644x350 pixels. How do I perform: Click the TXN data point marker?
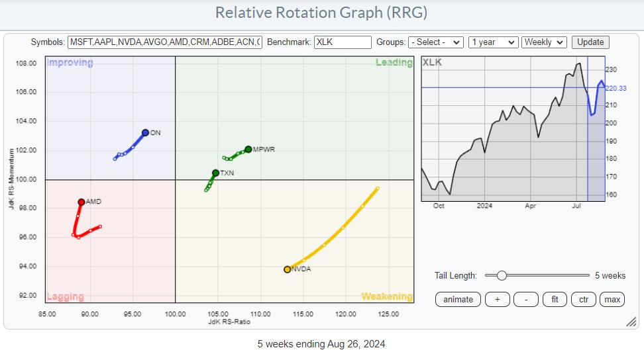[x=215, y=173]
